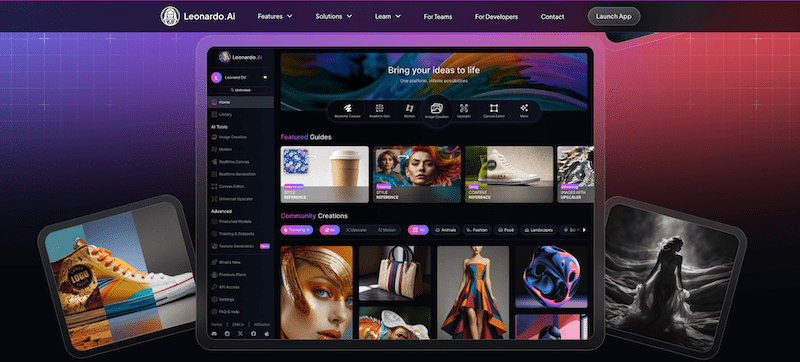Open the Solutions dropdown menu
Viewport: 800px width, 362px height.
(x=334, y=16)
